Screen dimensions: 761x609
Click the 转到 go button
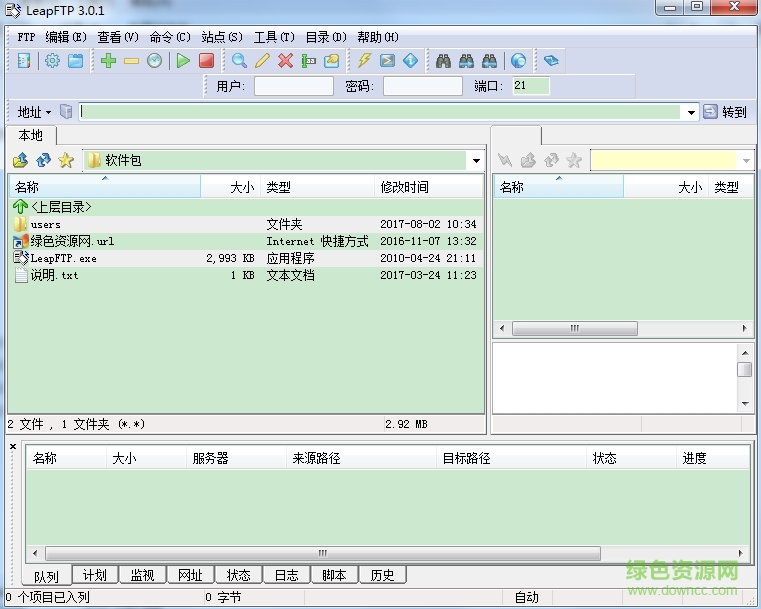click(x=726, y=112)
